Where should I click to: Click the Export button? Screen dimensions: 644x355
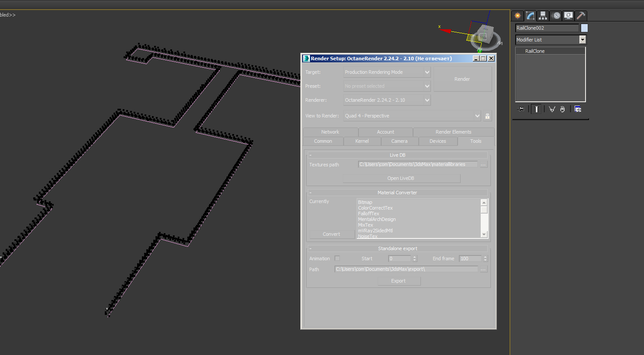(399, 281)
